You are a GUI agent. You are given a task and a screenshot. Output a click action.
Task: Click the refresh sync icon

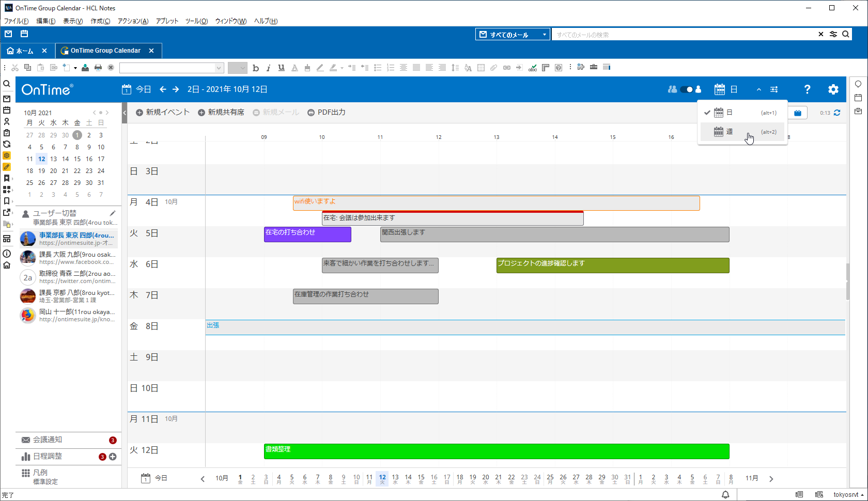[837, 113]
